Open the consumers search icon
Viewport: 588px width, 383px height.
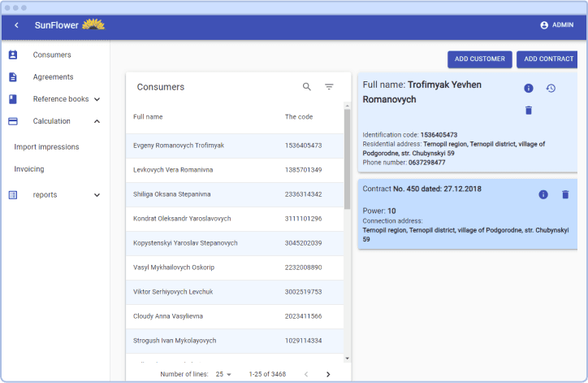coord(307,87)
